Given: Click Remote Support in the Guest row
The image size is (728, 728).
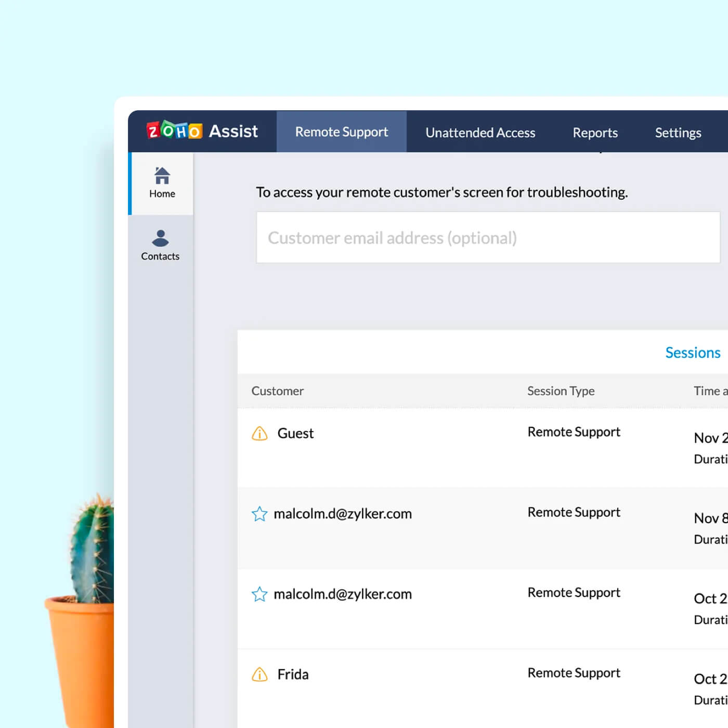Looking at the screenshot, I should tap(574, 432).
